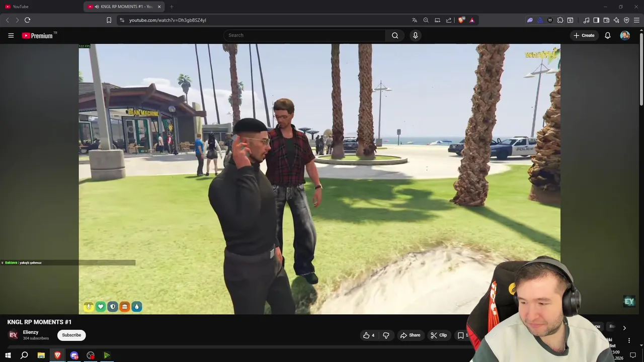Image resolution: width=644 pixels, height=362 pixels.
Task: Dislike the video with thumbs down
Action: click(x=386, y=335)
